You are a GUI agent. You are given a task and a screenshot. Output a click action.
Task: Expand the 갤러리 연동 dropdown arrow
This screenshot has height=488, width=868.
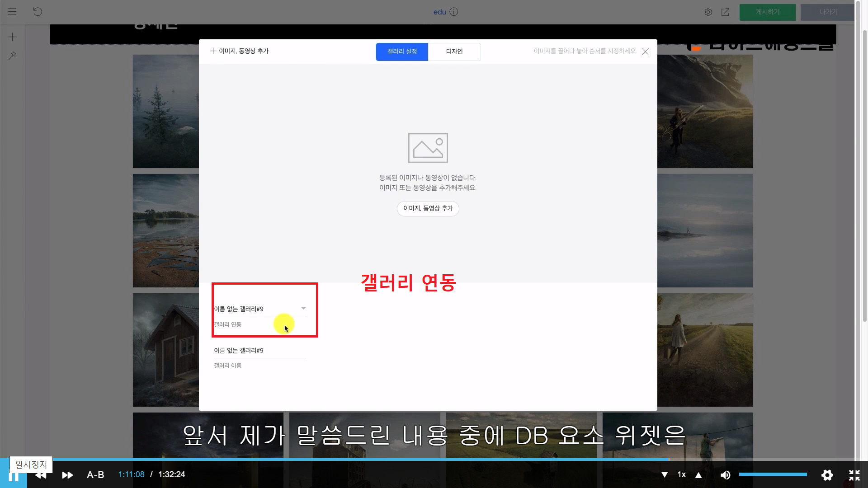[303, 309]
